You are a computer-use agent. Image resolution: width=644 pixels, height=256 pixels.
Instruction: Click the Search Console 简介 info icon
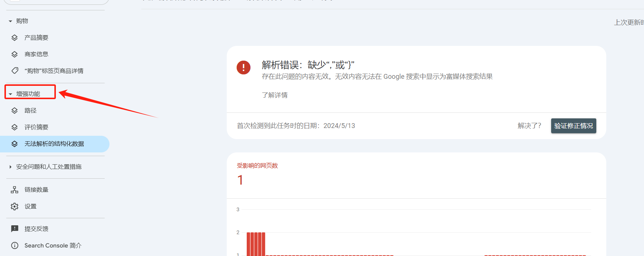14,246
